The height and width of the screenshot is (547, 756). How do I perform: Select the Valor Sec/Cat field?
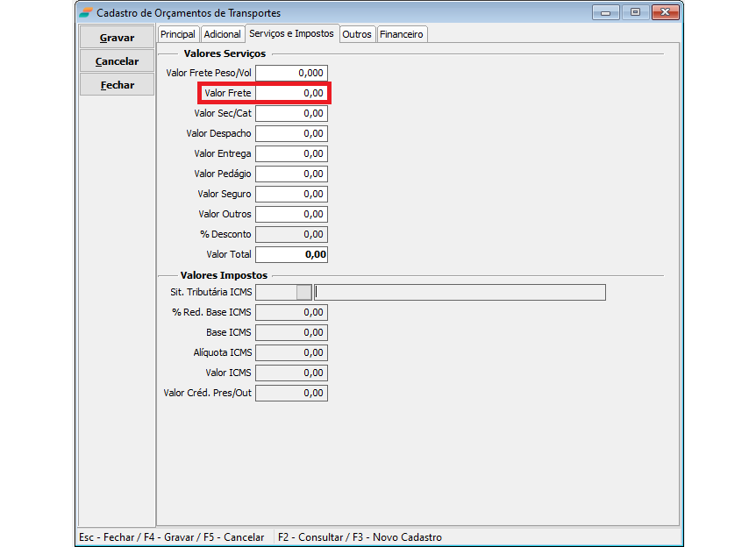pos(291,113)
